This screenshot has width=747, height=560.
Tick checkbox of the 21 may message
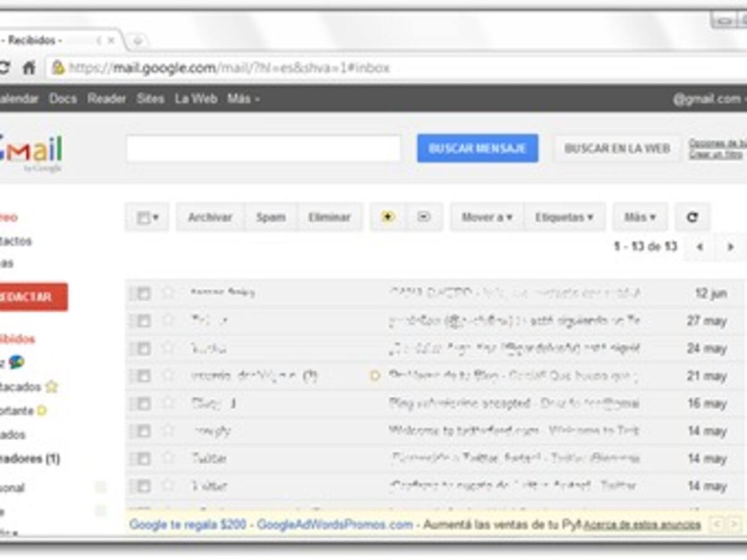coord(143,376)
